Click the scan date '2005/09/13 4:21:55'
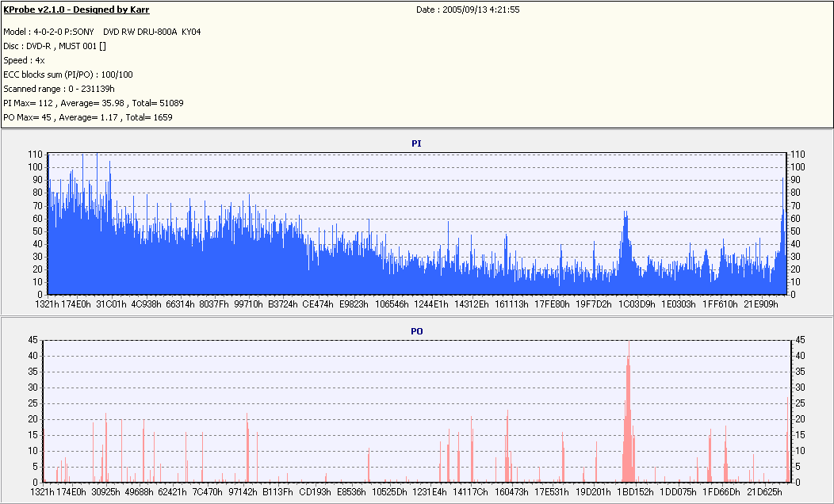Image resolution: width=834 pixels, height=504 pixels. click(x=481, y=10)
